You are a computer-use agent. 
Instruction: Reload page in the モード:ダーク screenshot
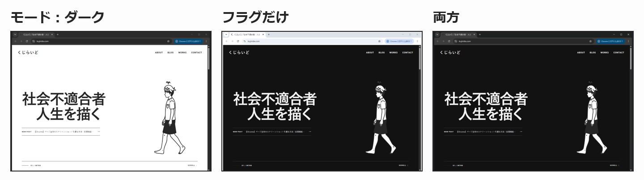(27, 41)
